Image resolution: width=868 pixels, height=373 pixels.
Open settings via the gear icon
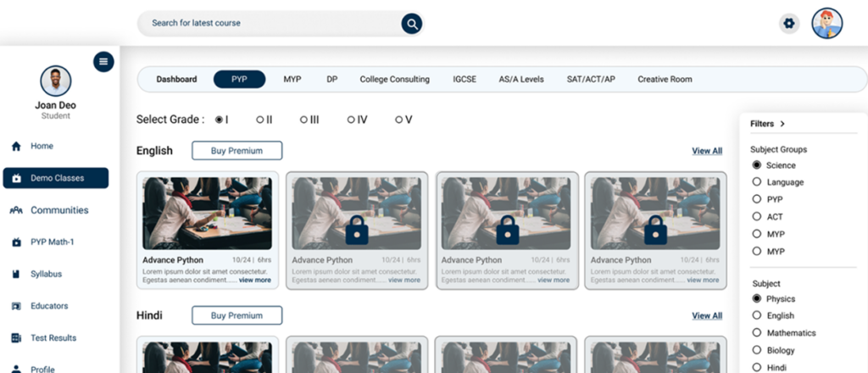[789, 24]
